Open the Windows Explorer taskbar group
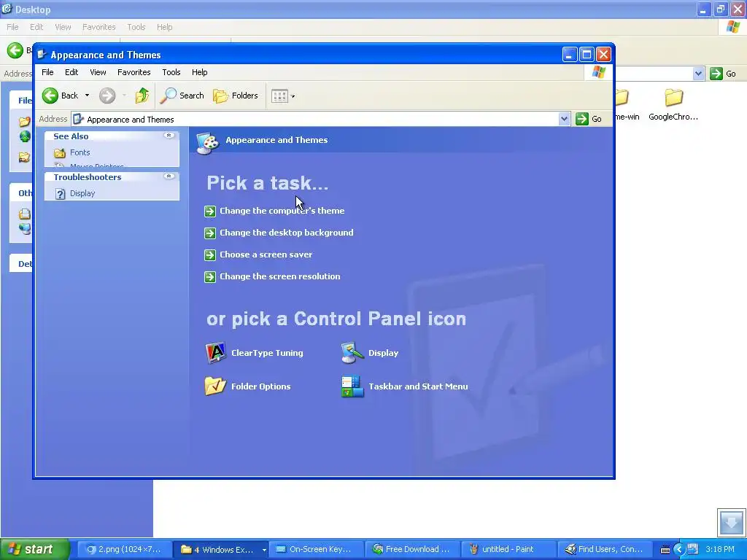This screenshot has height=560, width=747. point(220,549)
